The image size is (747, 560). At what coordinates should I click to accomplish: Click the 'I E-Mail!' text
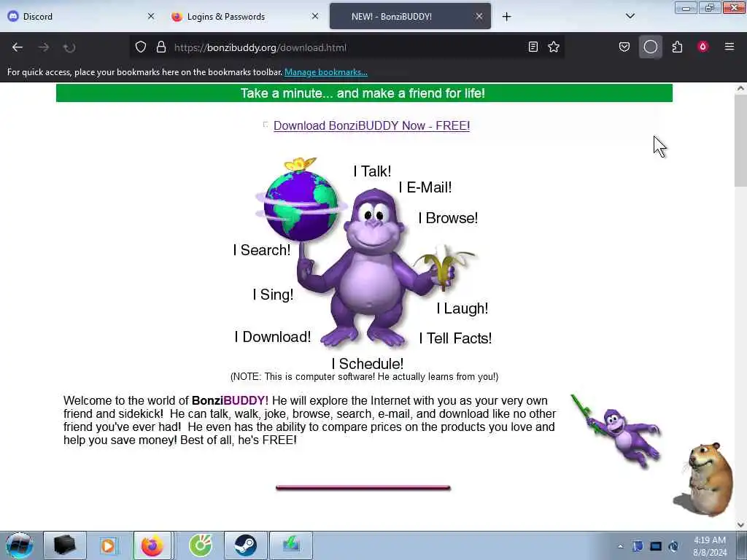pos(425,187)
